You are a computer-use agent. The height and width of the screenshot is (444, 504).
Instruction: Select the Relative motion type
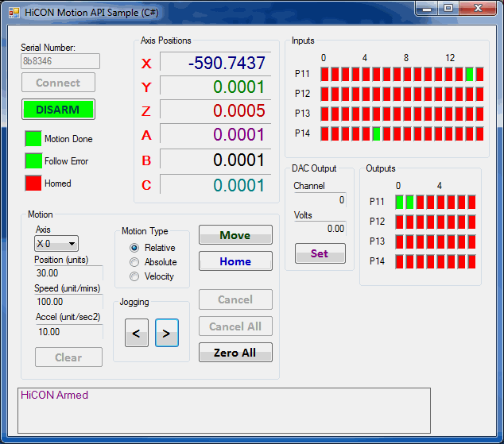[134, 248]
